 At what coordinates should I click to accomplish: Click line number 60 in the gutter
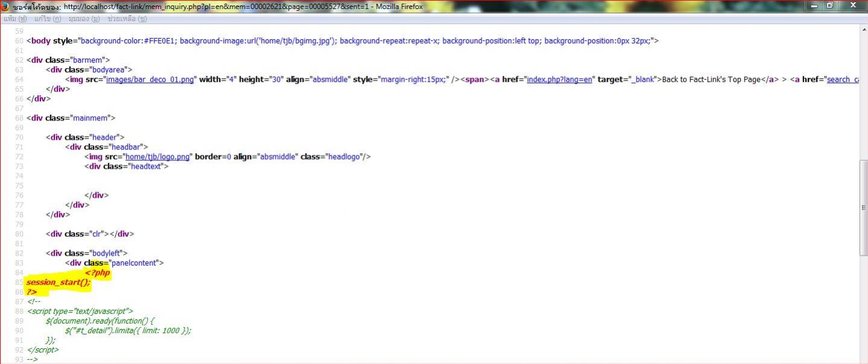[x=19, y=41]
